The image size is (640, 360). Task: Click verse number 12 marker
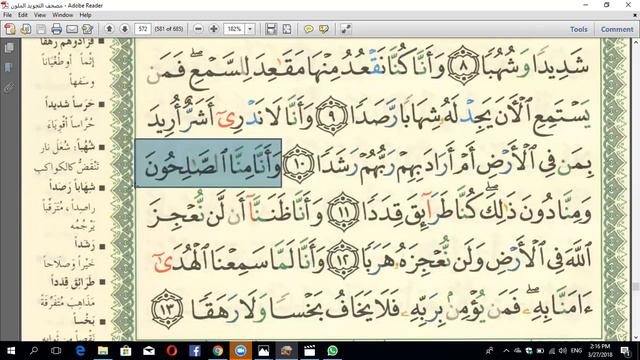343,260
